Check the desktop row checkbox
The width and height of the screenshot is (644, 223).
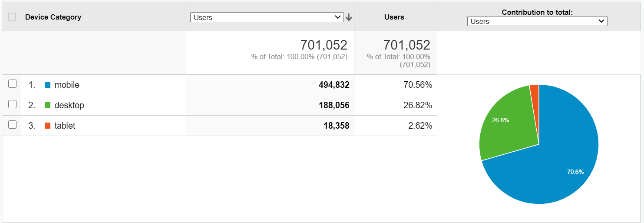pyautogui.click(x=12, y=104)
